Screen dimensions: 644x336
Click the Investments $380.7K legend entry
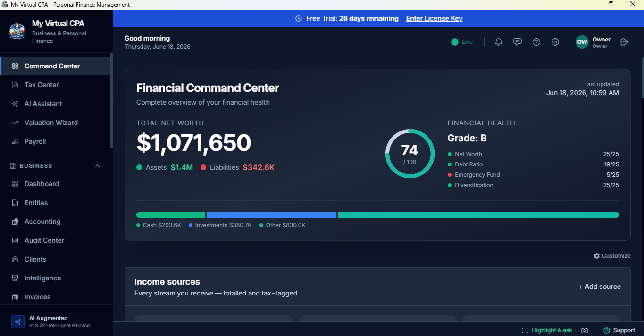(x=220, y=225)
